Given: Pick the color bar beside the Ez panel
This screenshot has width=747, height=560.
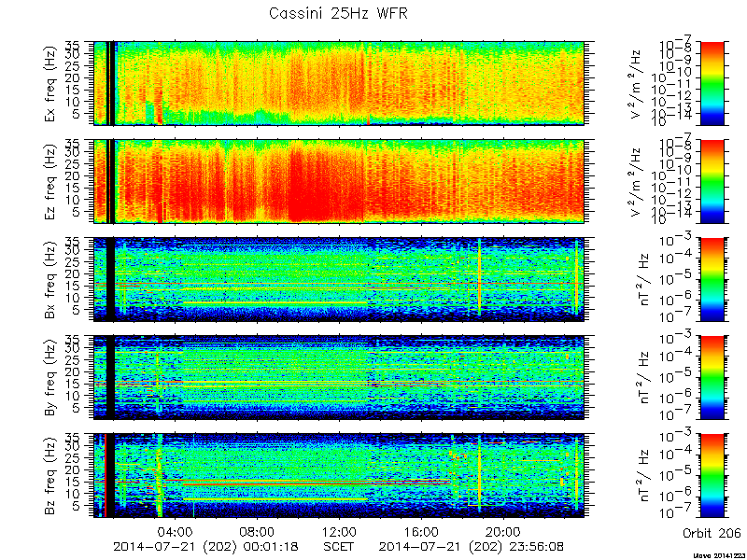Looking at the screenshot, I should pos(712,181).
